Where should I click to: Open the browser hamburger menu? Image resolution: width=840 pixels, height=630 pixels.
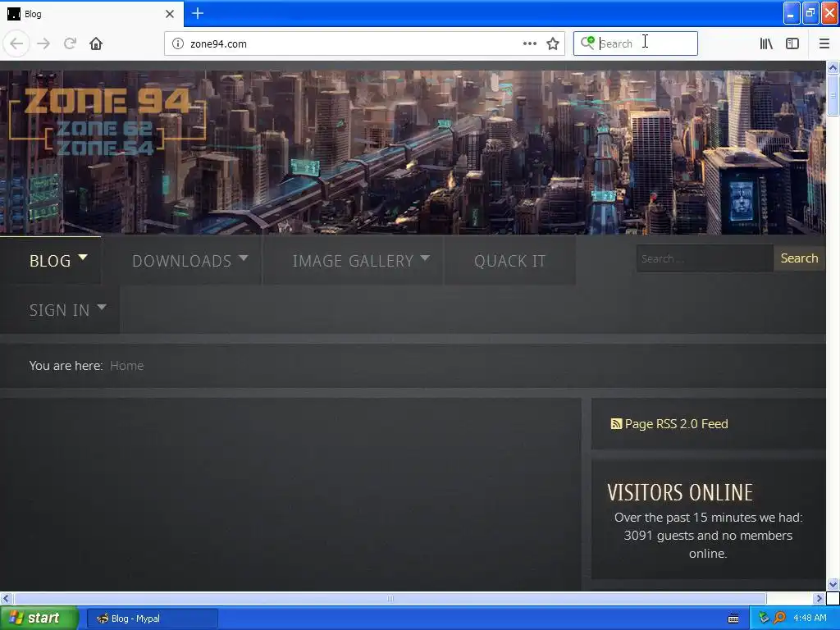[824, 43]
